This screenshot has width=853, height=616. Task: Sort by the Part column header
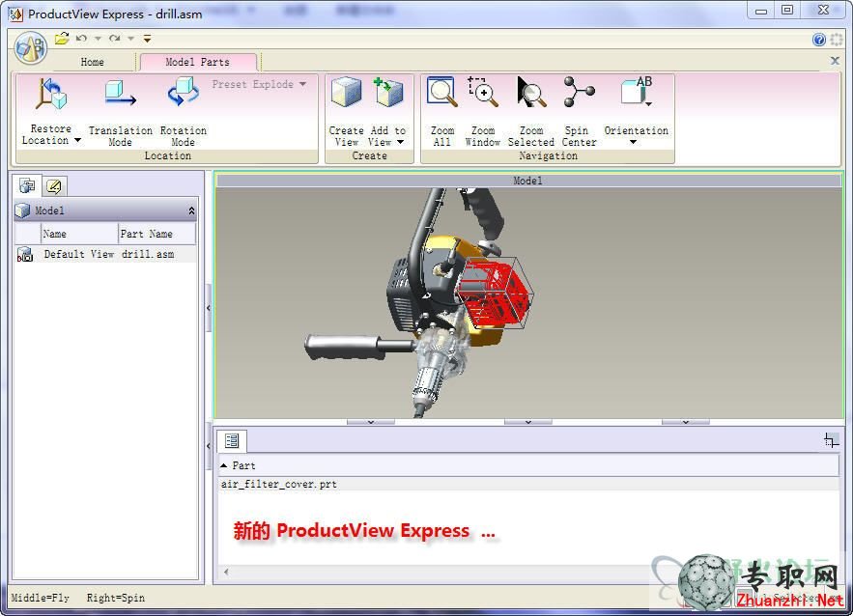pyautogui.click(x=528, y=465)
